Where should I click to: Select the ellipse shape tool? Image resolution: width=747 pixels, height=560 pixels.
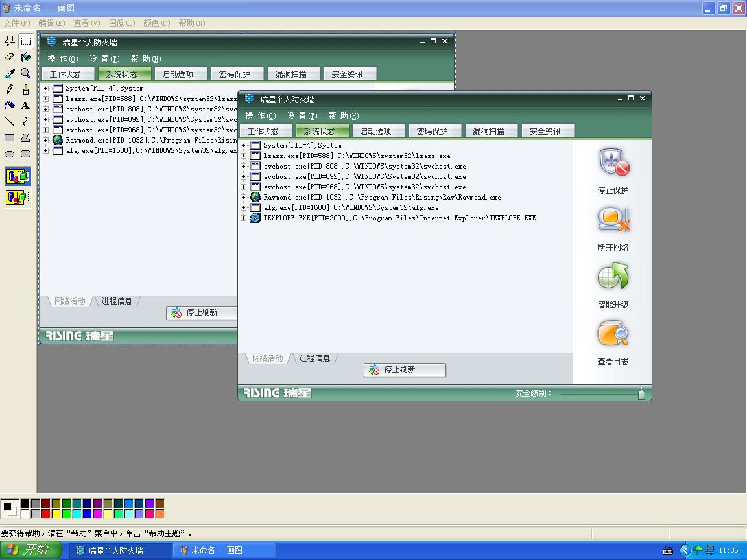point(10,154)
